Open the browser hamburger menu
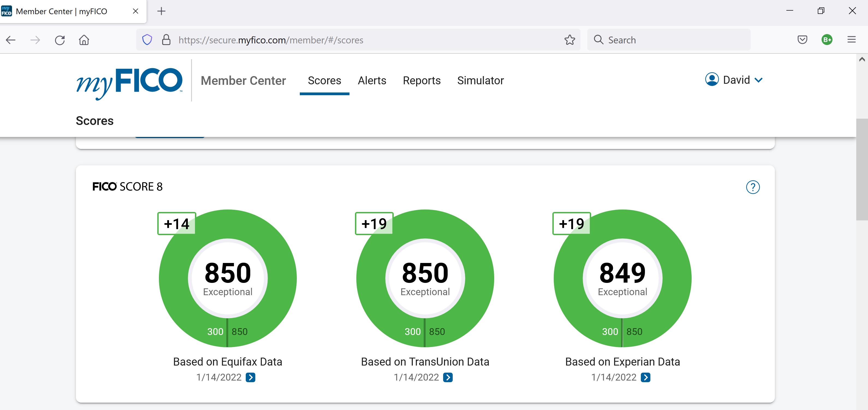 point(852,40)
